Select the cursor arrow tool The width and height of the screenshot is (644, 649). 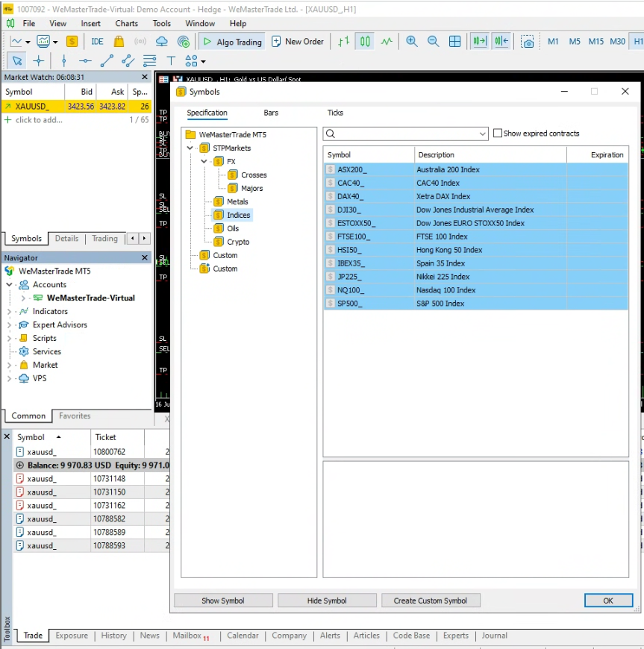[x=17, y=61]
